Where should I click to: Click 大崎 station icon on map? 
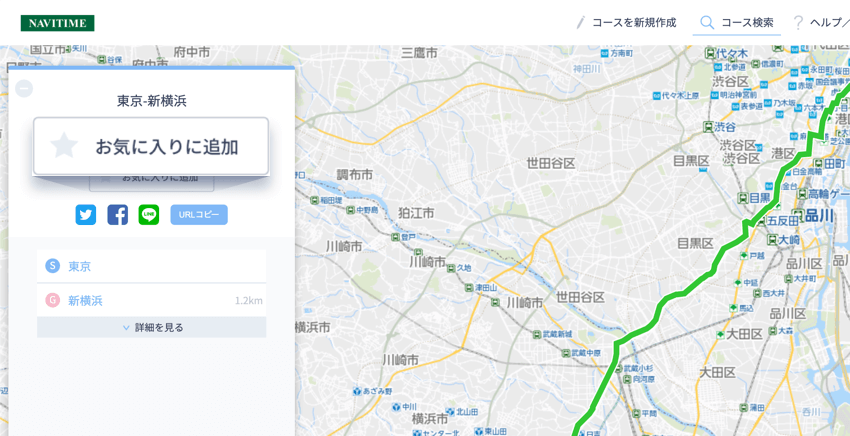772,239
